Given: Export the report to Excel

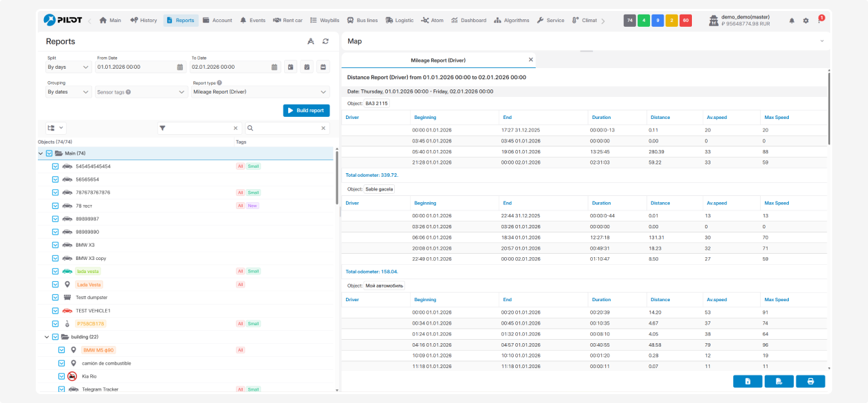Looking at the screenshot, I should click(x=748, y=382).
